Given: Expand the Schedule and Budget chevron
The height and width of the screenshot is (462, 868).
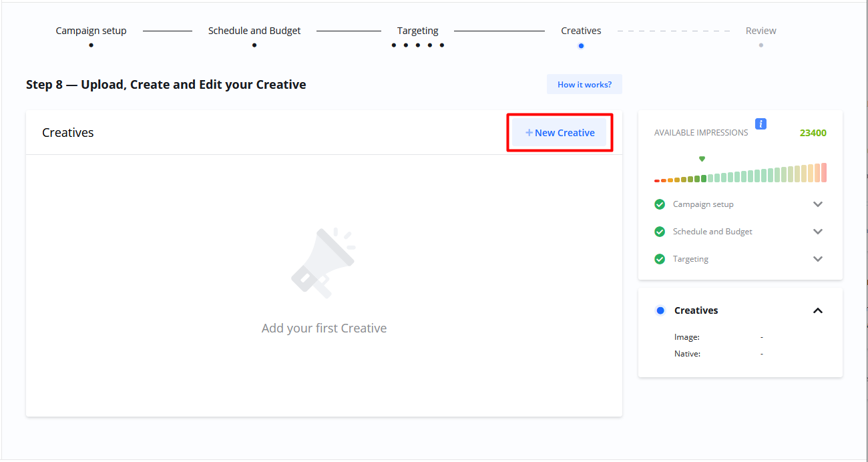Looking at the screenshot, I should 817,232.
